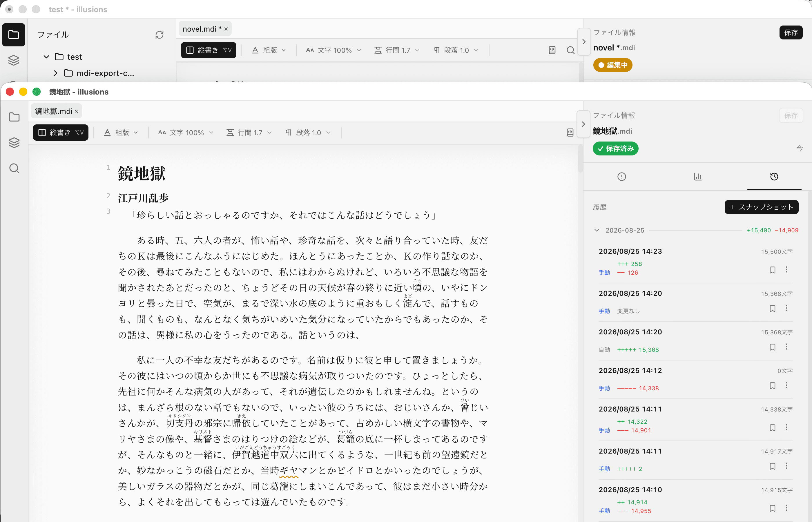The image size is (812, 522).
Task: Open the 文字 100% dropdown in 鏡地獄 toolbar
Action: (x=185, y=133)
